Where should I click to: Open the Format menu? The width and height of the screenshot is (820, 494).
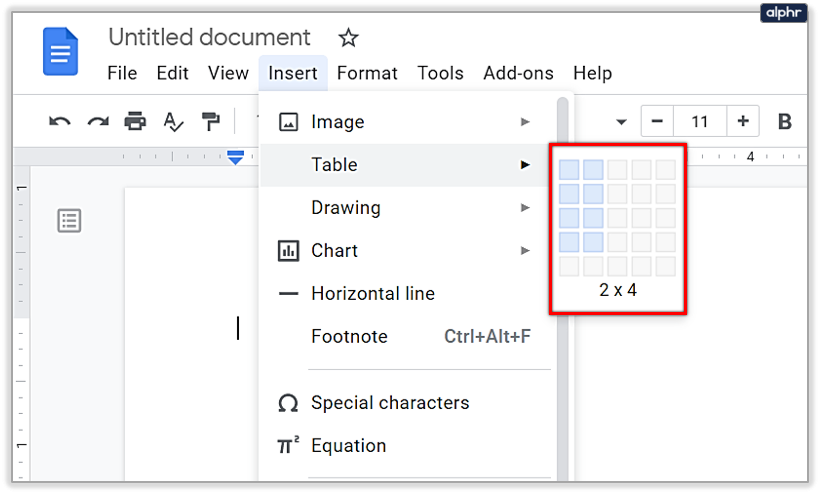pos(367,73)
